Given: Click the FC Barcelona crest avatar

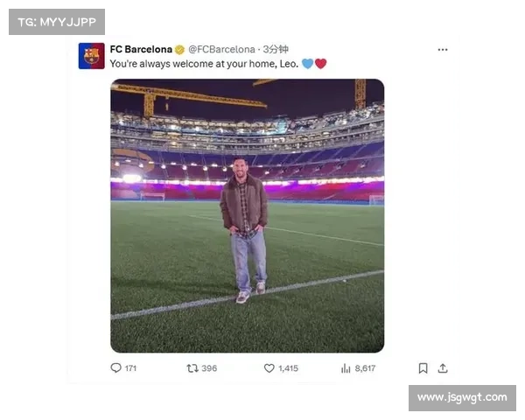Looking at the screenshot, I should point(91,56).
